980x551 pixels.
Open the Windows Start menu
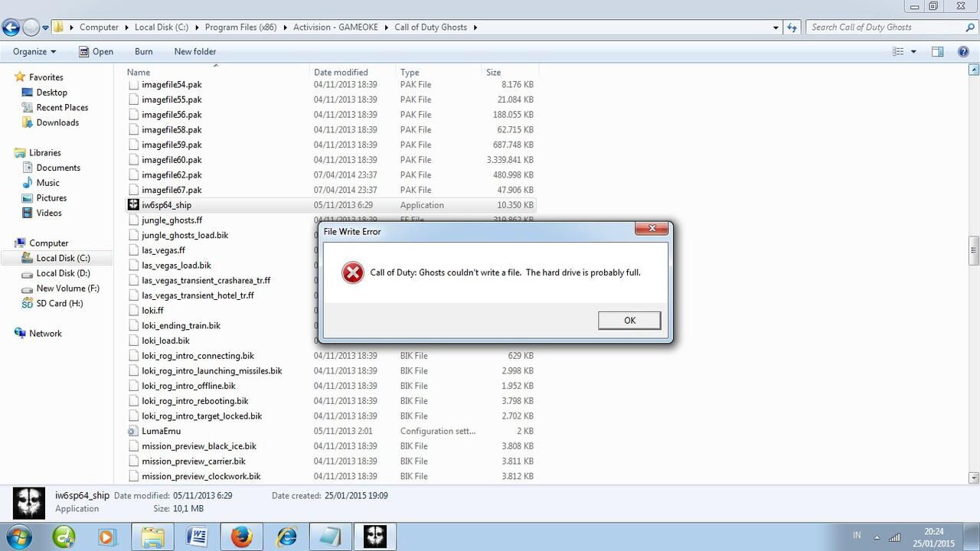click(18, 536)
